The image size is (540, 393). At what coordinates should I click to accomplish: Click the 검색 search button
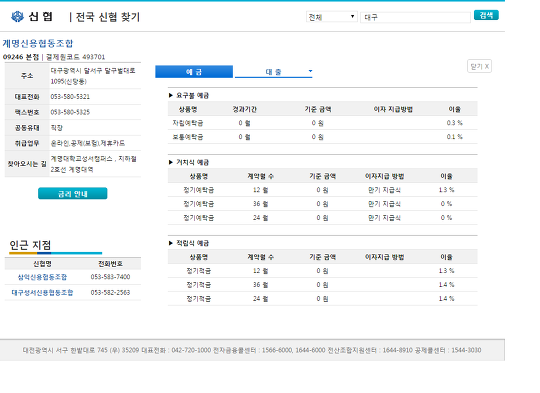tap(486, 15)
